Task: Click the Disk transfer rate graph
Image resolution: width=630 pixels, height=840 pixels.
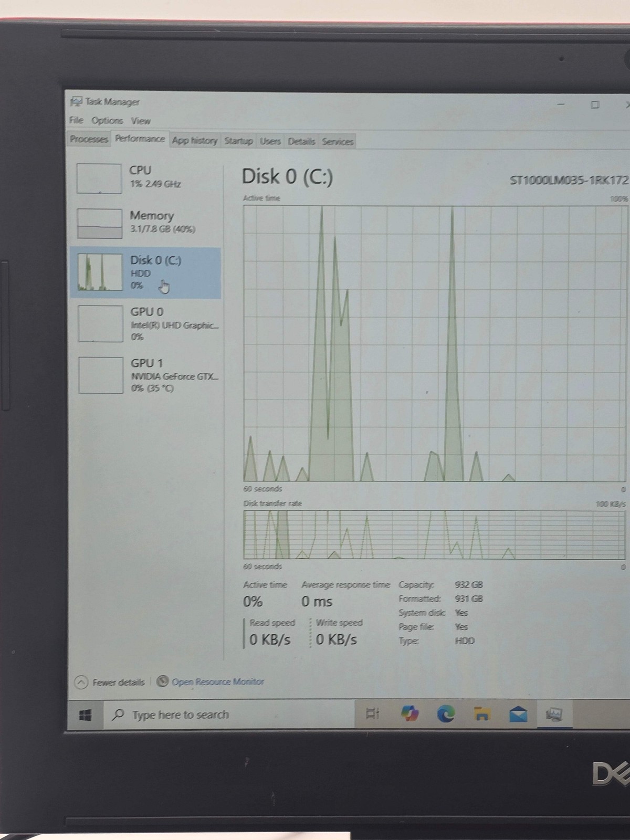Action: coord(434,534)
